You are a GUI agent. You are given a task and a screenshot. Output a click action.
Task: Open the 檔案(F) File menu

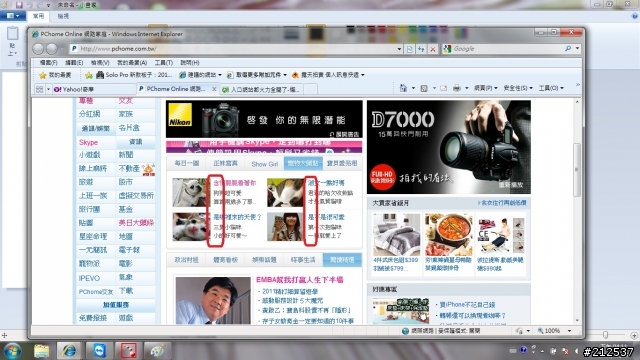pos(49,63)
